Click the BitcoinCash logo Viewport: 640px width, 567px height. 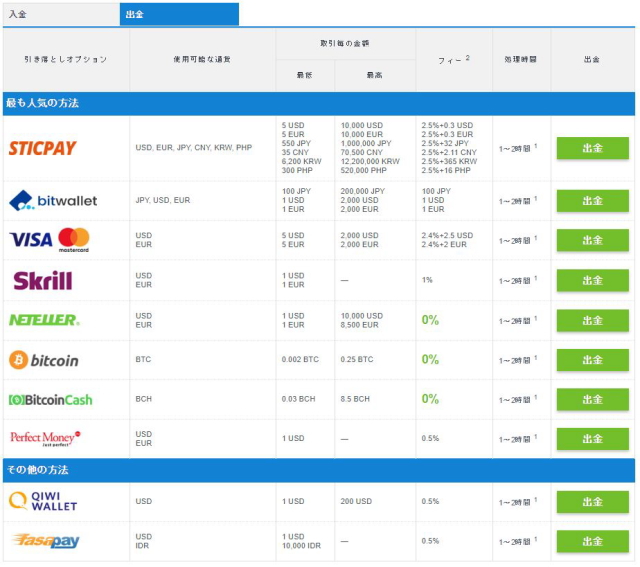[x=51, y=400]
